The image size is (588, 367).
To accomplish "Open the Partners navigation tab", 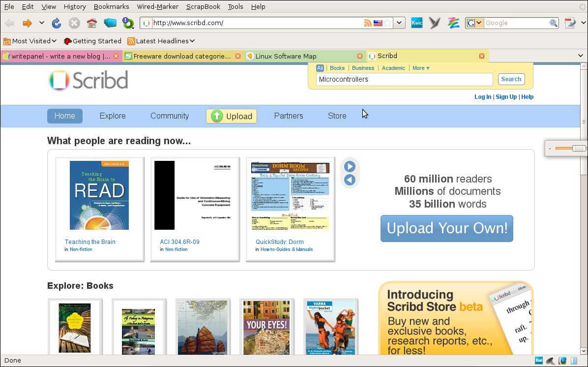I will tap(289, 116).
